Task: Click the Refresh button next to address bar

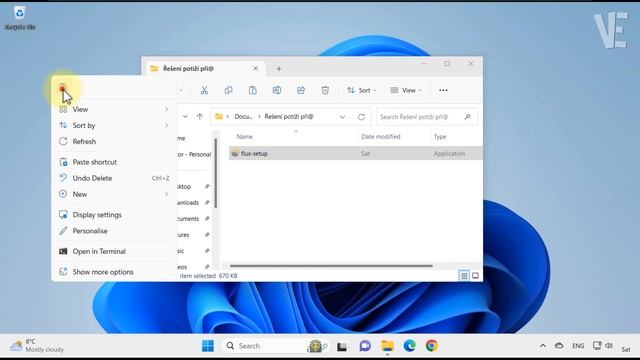Action: pyautogui.click(x=361, y=117)
